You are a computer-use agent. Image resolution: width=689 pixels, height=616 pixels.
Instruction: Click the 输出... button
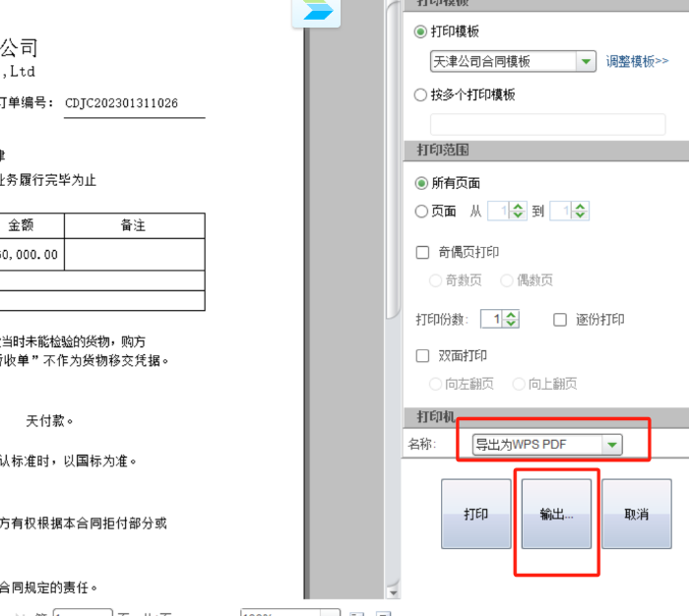click(x=557, y=514)
